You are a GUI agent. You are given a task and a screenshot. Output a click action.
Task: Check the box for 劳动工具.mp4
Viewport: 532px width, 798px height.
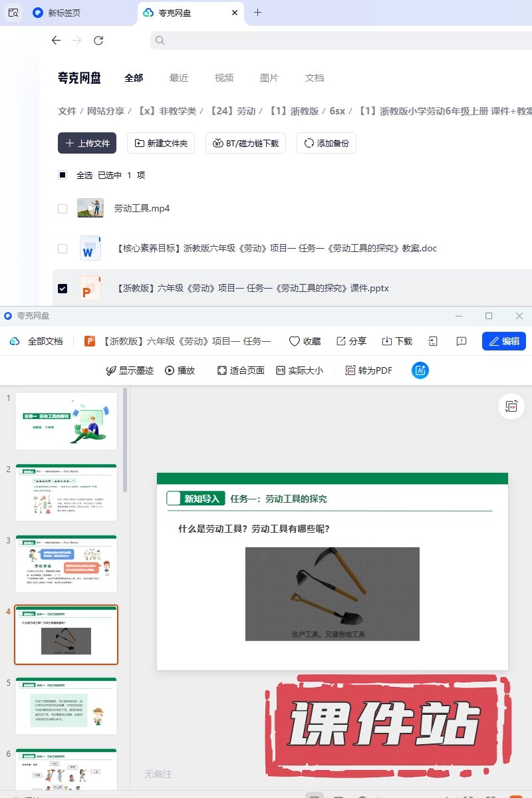[63, 208]
